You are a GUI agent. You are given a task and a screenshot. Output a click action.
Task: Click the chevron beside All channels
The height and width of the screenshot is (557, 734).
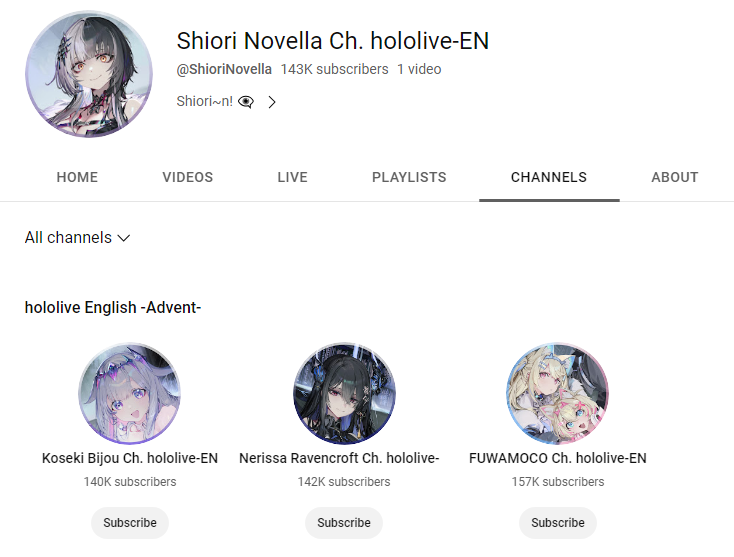pyautogui.click(x=124, y=238)
